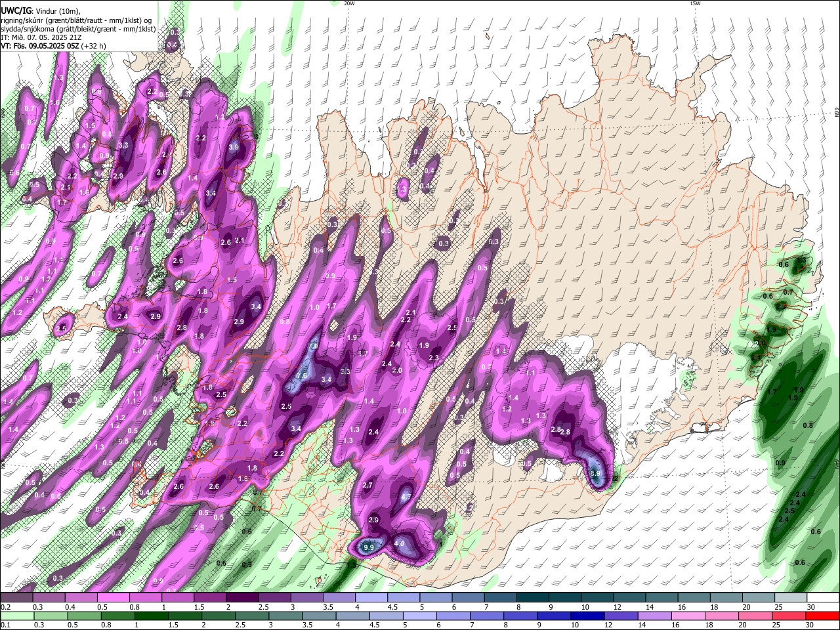
Task: Click the pale green 0.1 swatch in the lower rain scale
Action: coord(18,616)
